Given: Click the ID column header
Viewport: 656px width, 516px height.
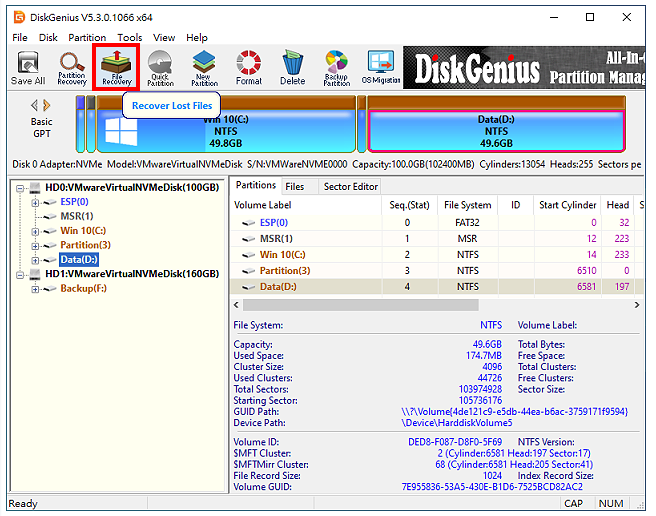Looking at the screenshot, I should click(x=515, y=205).
